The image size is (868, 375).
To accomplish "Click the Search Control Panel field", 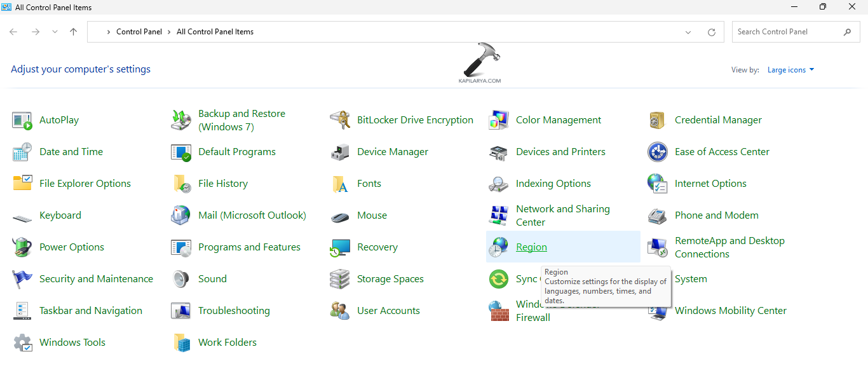I will tap(787, 32).
